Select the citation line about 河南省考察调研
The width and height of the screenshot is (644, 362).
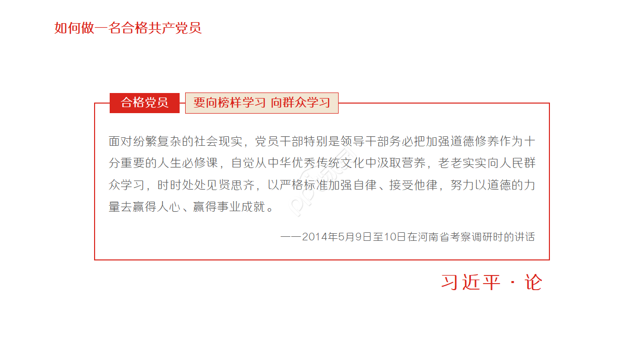(x=408, y=237)
